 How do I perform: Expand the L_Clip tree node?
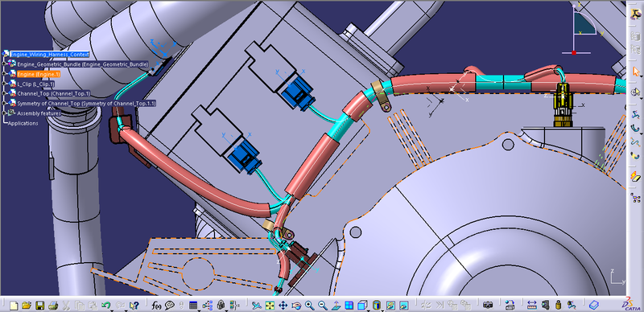coord(4,84)
